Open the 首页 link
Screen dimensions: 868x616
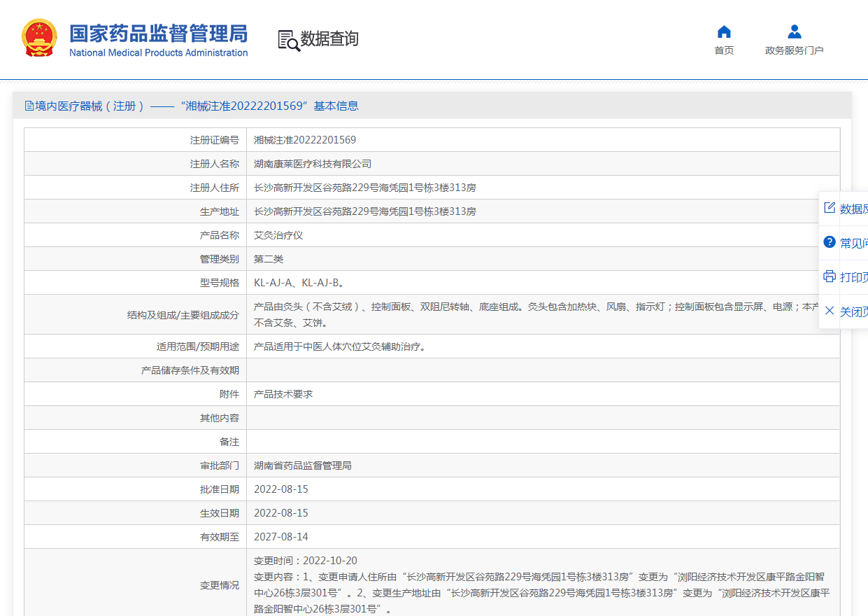(x=724, y=50)
